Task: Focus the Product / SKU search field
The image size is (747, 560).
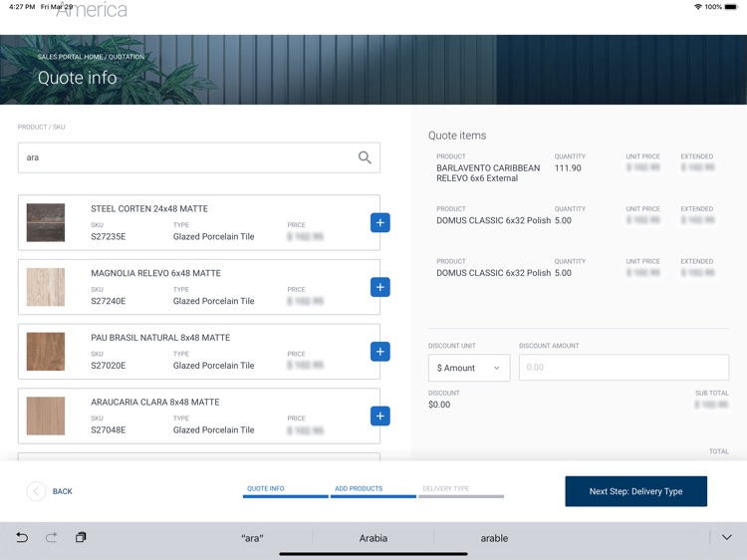Action: point(199,157)
